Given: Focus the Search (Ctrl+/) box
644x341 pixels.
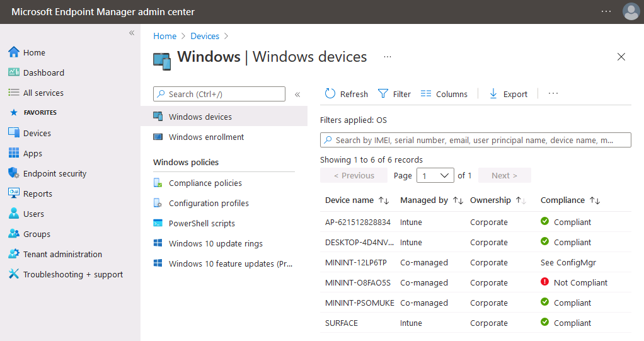Looking at the screenshot, I should coord(219,94).
